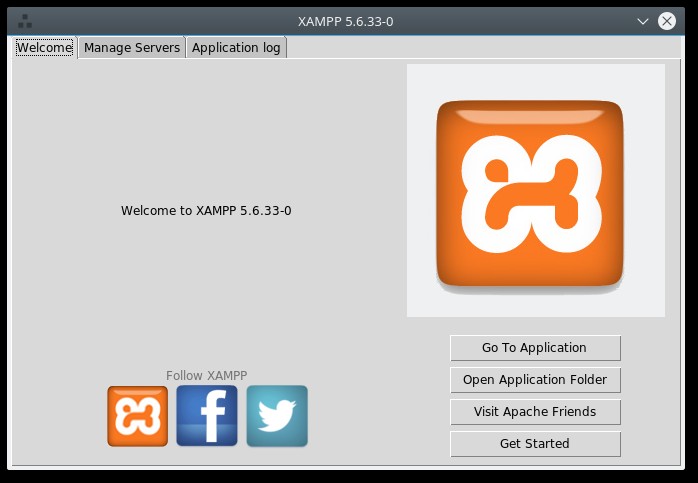Switch to the Manage Servers tab
This screenshot has height=483, width=698.
tap(132, 47)
